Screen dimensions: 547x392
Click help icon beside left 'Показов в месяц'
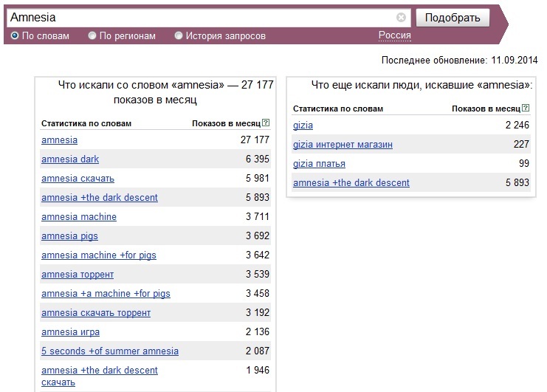(266, 123)
